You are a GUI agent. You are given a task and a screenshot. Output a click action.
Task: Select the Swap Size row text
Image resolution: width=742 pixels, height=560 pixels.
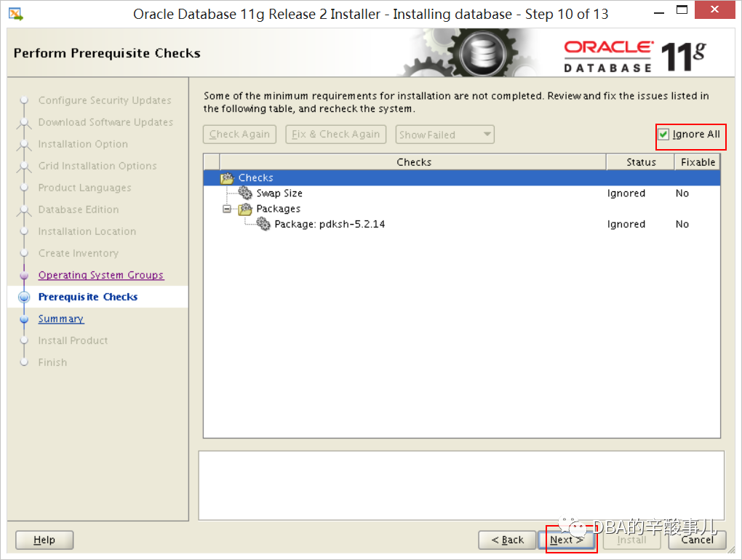(279, 193)
